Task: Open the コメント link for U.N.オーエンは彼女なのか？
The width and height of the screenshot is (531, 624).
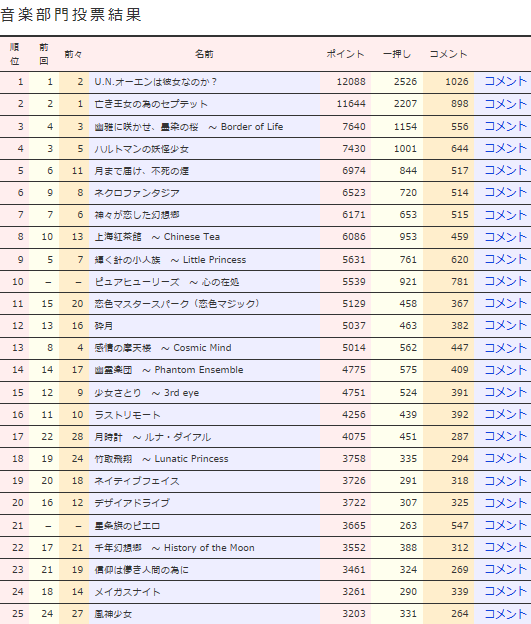Action: coord(506,82)
